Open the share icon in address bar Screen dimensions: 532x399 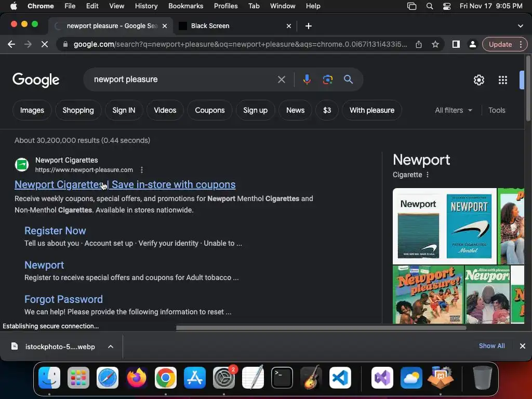[419, 44]
